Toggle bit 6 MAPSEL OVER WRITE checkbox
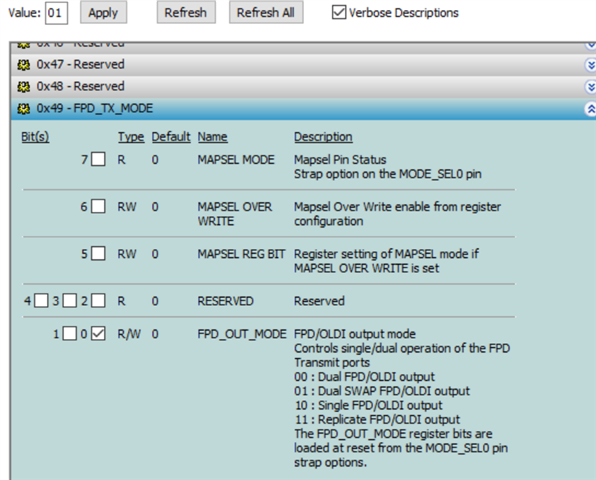The image size is (596, 480). click(x=98, y=206)
